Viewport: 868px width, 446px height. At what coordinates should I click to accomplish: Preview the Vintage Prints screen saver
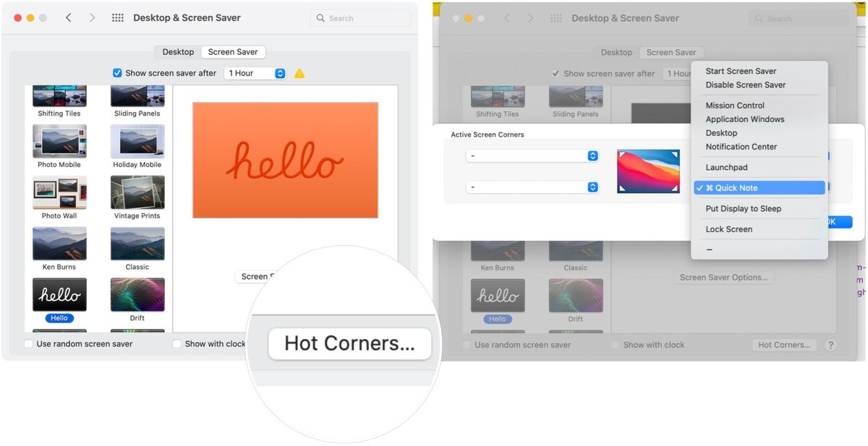click(x=137, y=194)
